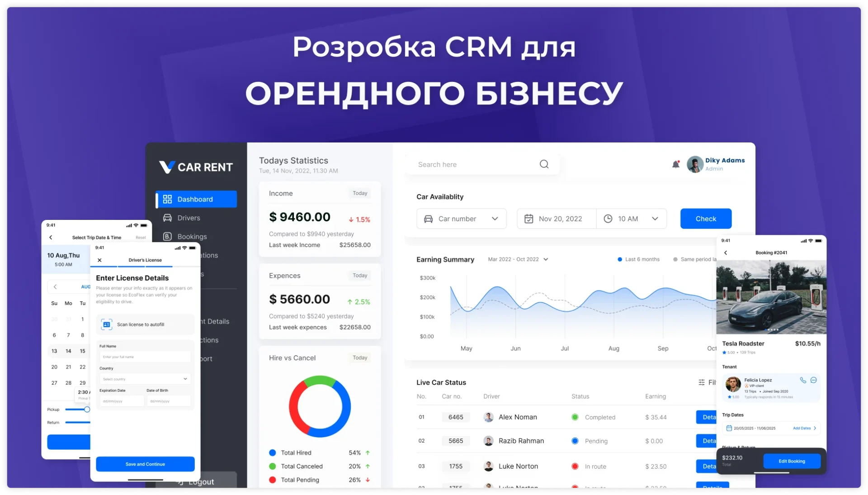This screenshot has height=495, width=868.
Task: Click the Save and Continue button
Action: (145, 464)
